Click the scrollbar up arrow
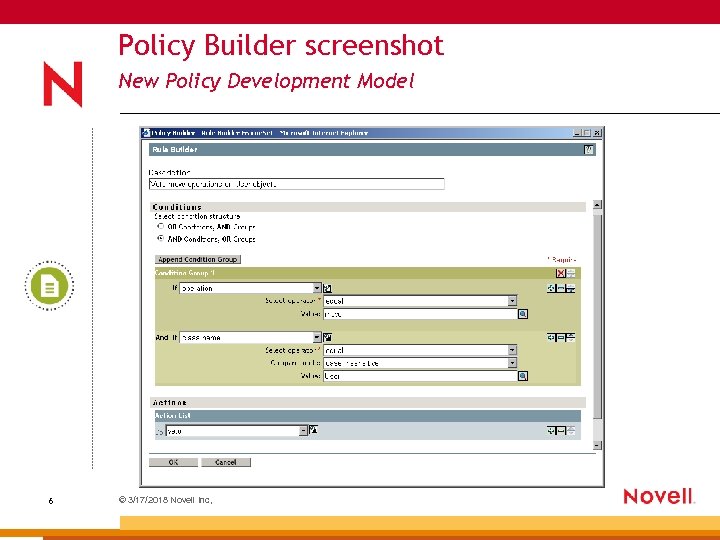This screenshot has width=720, height=540. [x=597, y=205]
